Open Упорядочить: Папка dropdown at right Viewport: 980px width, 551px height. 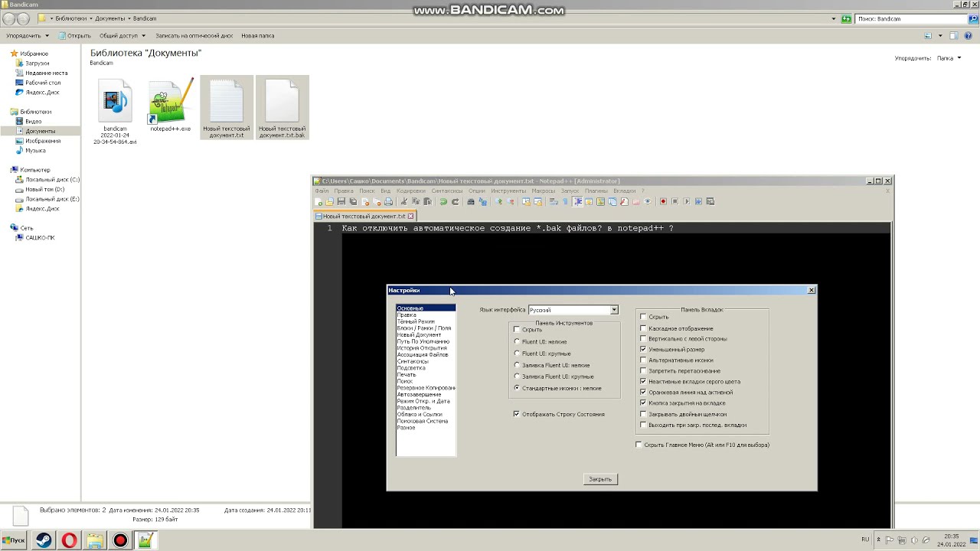pos(949,58)
